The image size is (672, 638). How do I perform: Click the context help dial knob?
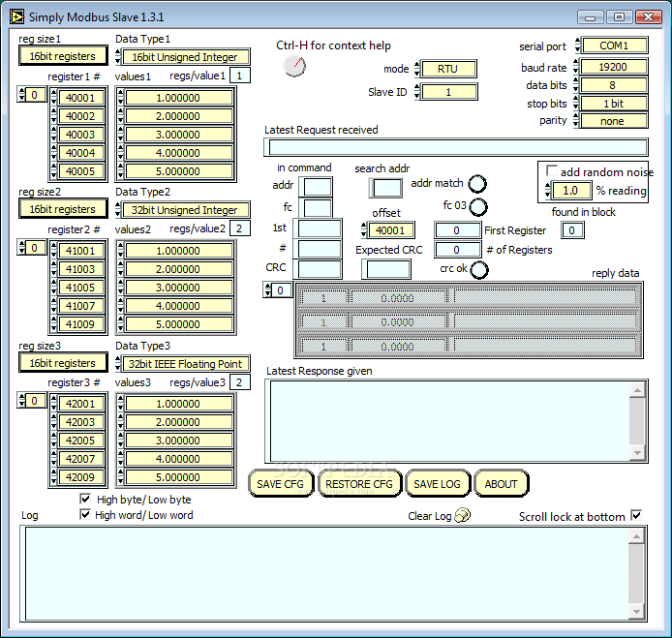click(x=295, y=66)
